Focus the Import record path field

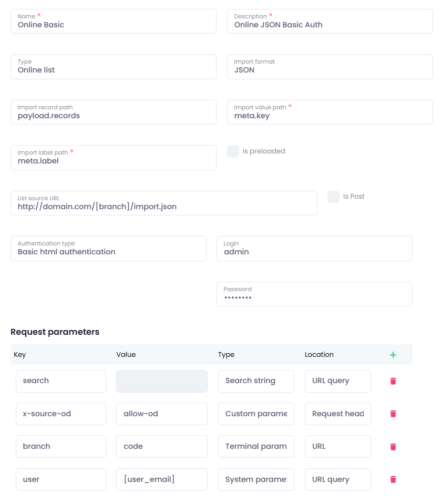[x=113, y=112]
